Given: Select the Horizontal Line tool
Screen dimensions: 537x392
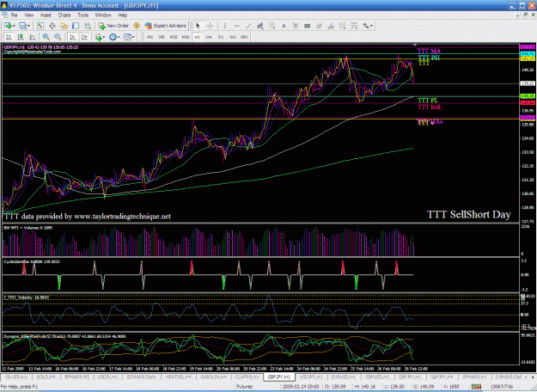Looking at the screenshot, I should click(236, 26).
